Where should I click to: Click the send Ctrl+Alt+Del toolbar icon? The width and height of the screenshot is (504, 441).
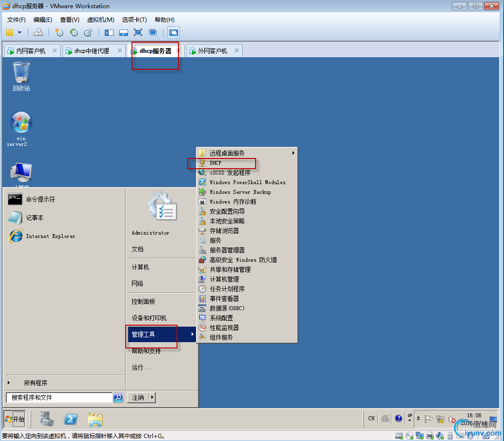[38, 32]
